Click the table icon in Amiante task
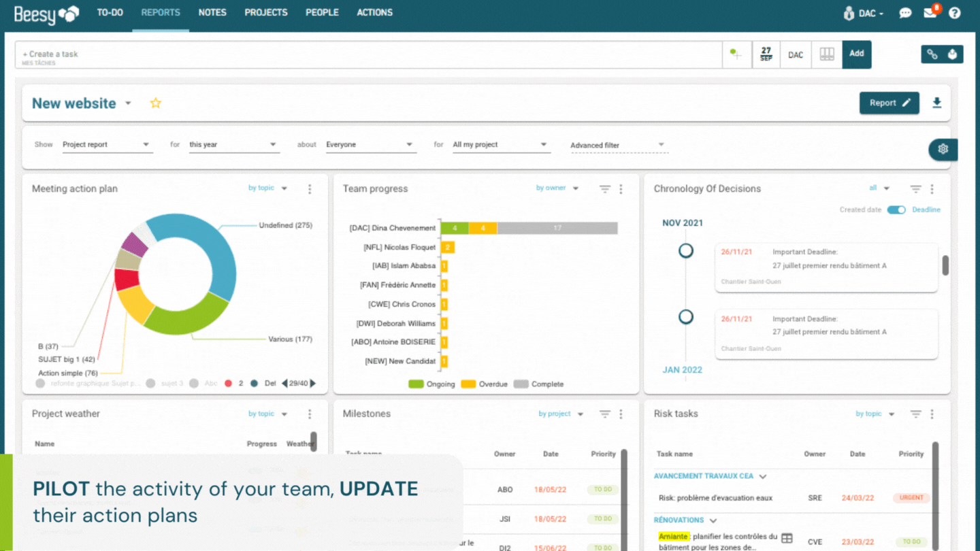This screenshot has height=551, width=980. (787, 538)
